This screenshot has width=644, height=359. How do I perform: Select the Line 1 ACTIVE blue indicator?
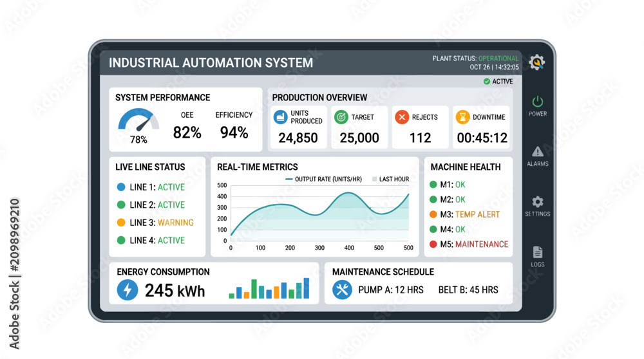click(121, 187)
